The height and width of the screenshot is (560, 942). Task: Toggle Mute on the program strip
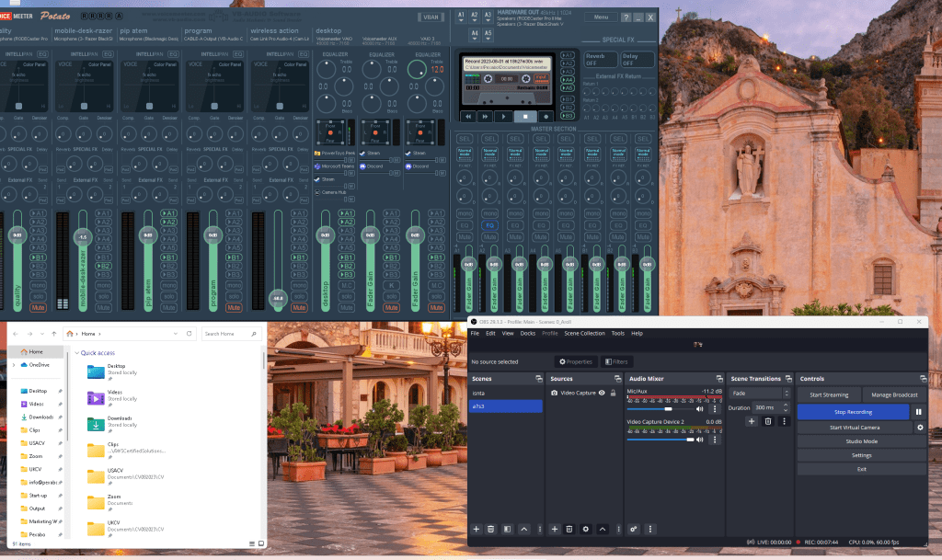[x=233, y=307]
